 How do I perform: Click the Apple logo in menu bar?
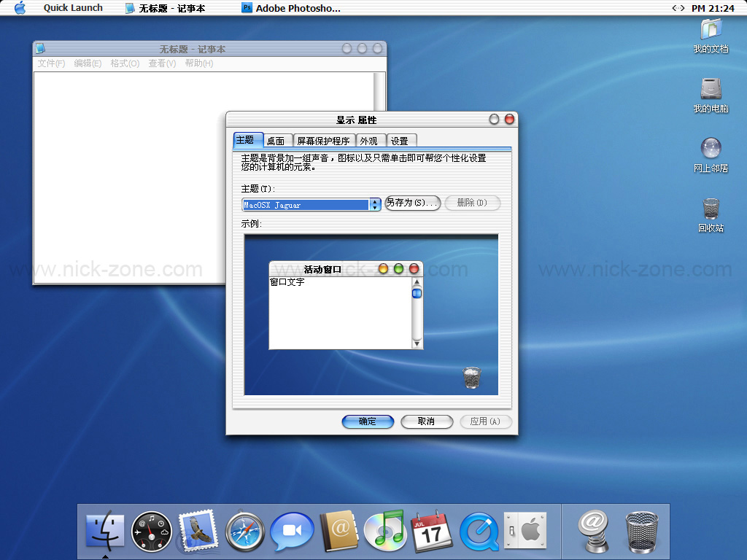point(20,7)
